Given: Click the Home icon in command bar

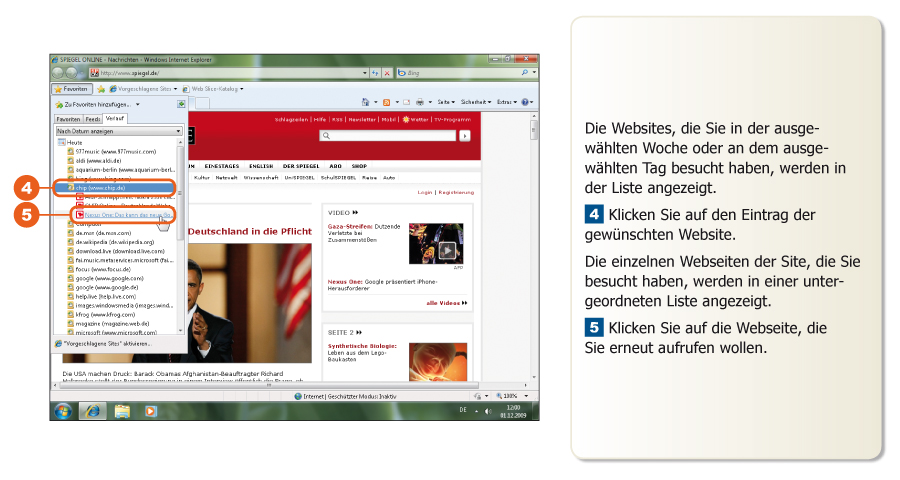Looking at the screenshot, I should pos(364,102).
